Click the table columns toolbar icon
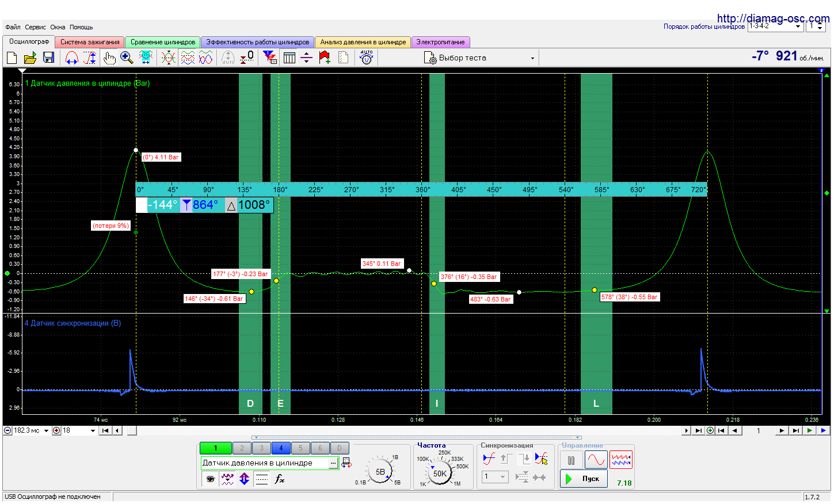The height and width of the screenshot is (504, 838). click(x=290, y=58)
